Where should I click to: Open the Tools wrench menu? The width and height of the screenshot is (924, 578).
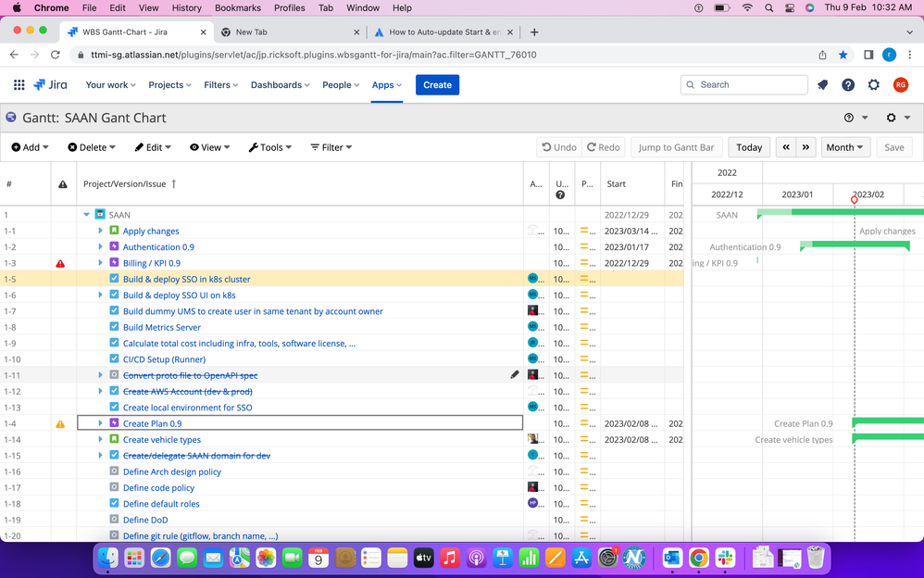(251, 146)
